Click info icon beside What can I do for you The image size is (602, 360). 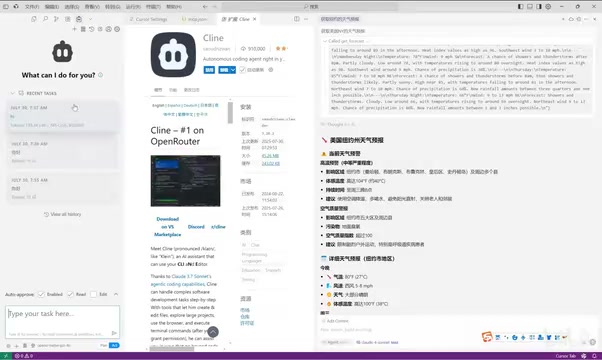101,75
